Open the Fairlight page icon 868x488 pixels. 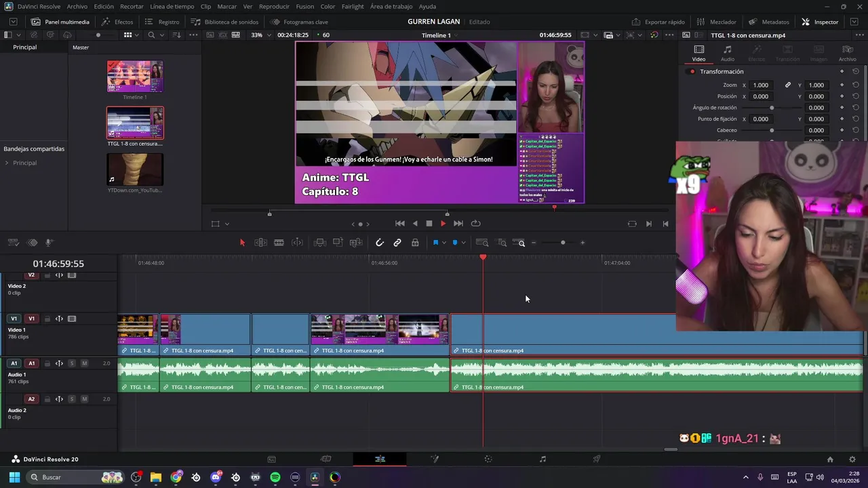pyautogui.click(x=542, y=459)
